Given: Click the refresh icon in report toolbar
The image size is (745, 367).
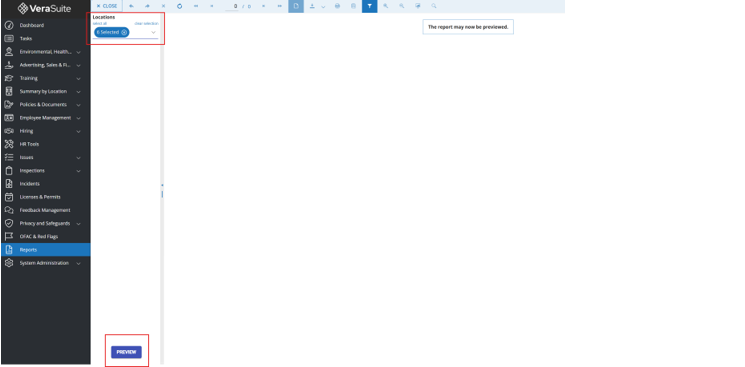Looking at the screenshot, I should click(180, 6).
